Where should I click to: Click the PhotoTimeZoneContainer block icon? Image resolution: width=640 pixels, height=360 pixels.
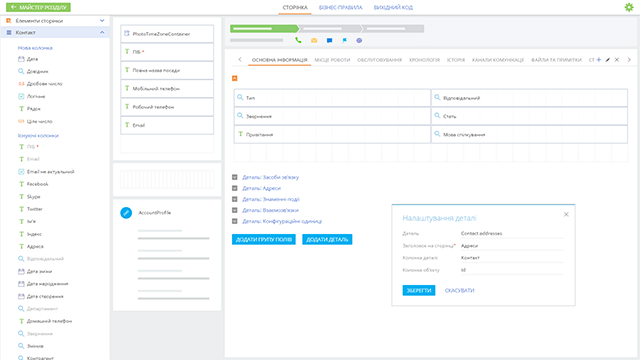pyautogui.click(x=127, y=33)
